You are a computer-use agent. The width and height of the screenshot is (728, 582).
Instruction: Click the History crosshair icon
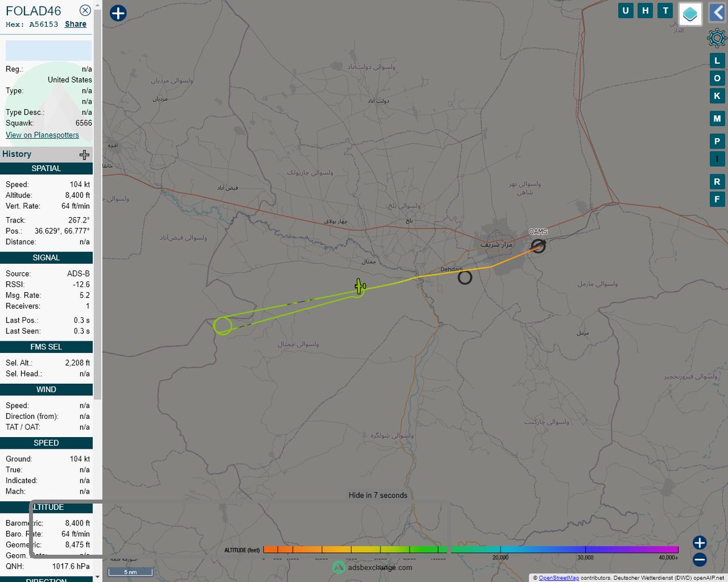84,154
